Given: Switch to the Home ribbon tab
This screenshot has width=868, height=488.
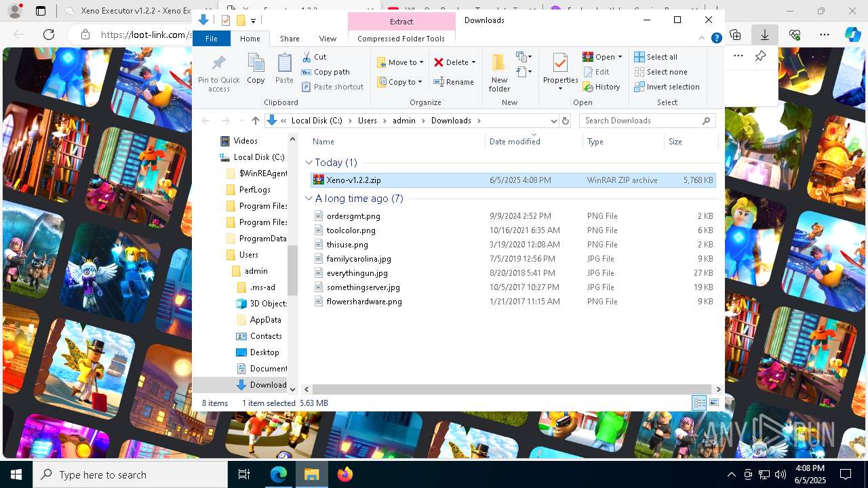Looking at the screenshot, I should pos(250,39).
